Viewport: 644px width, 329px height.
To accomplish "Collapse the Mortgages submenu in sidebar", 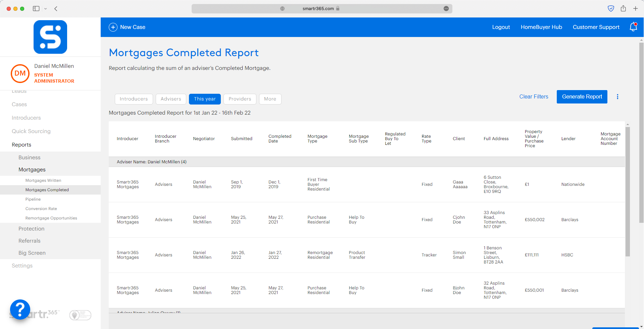I will tap(32, 170).
